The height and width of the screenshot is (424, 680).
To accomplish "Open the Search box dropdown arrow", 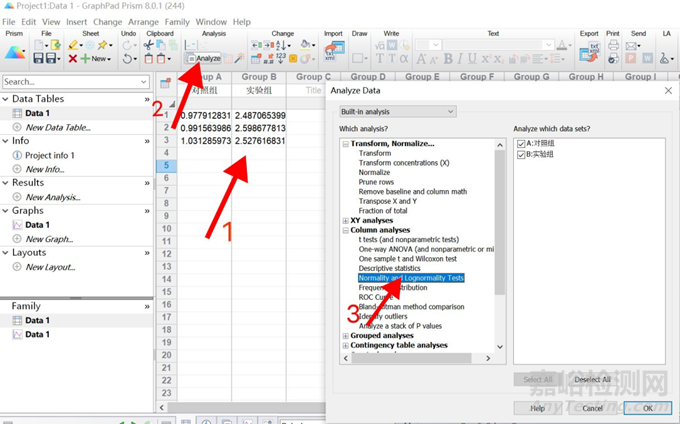I will point(144,82).
